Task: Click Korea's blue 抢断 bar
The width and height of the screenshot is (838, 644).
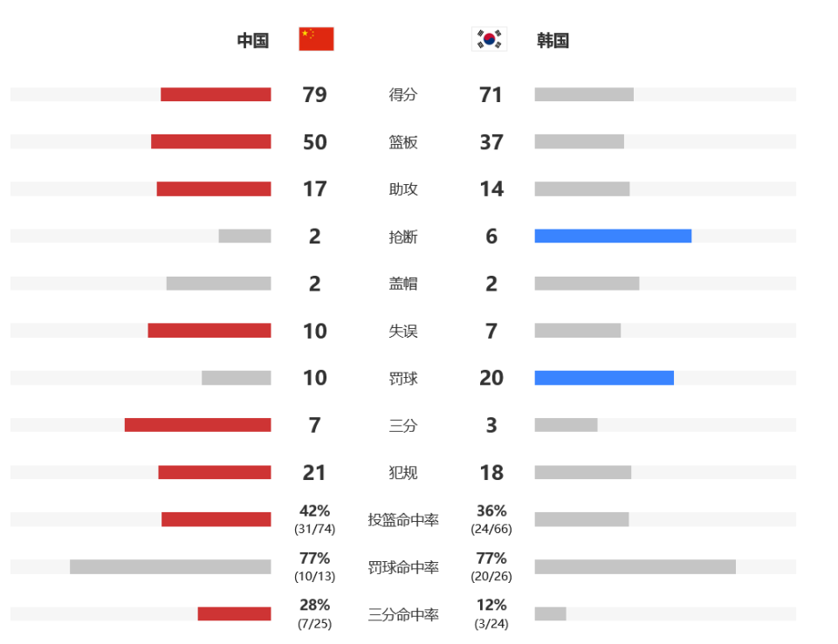Action: coord(613,236)
